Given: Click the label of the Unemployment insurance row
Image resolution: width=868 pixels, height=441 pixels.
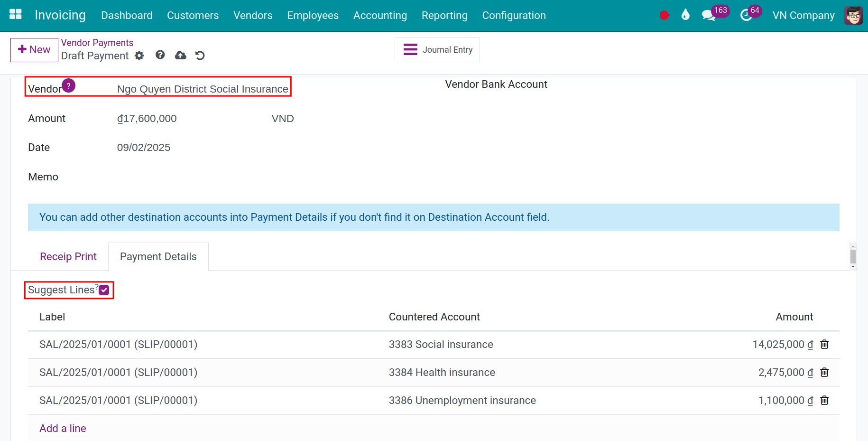Looking at the screenshot, I should [x=119, y=401].
